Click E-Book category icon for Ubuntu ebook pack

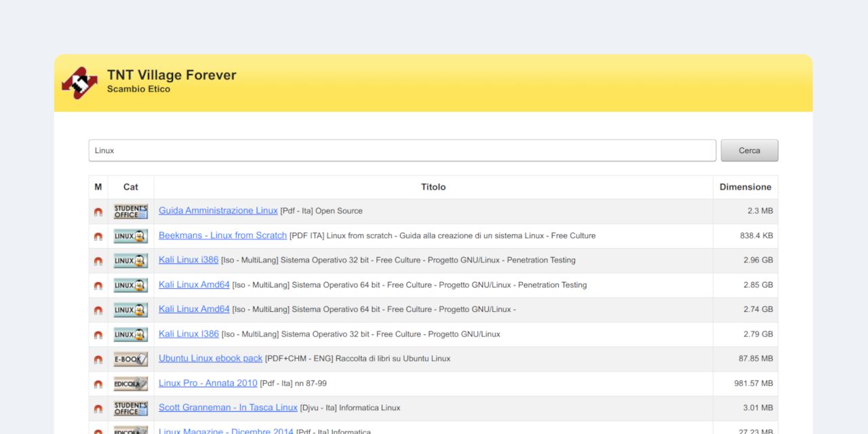[x=130, y=359]
